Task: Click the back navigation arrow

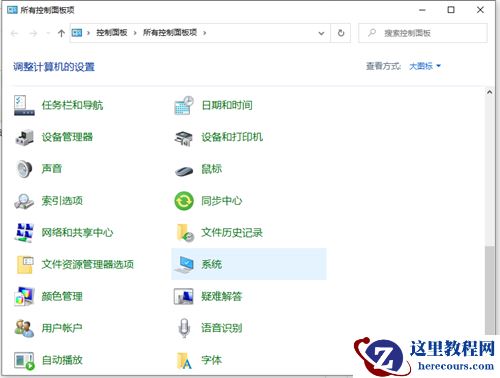Action: tap(14, 33)
